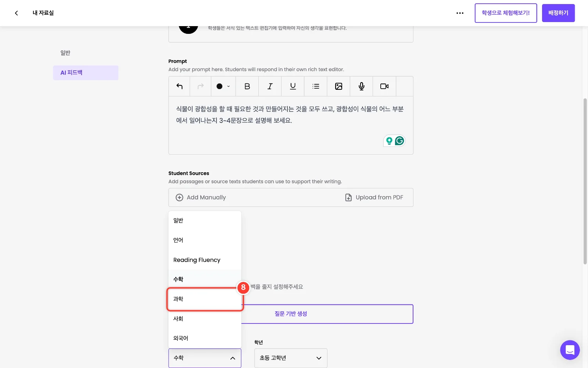Toggle italic formatting
Image resolution: width=588 pixels, height=368 pixels.
click(270, 86)
